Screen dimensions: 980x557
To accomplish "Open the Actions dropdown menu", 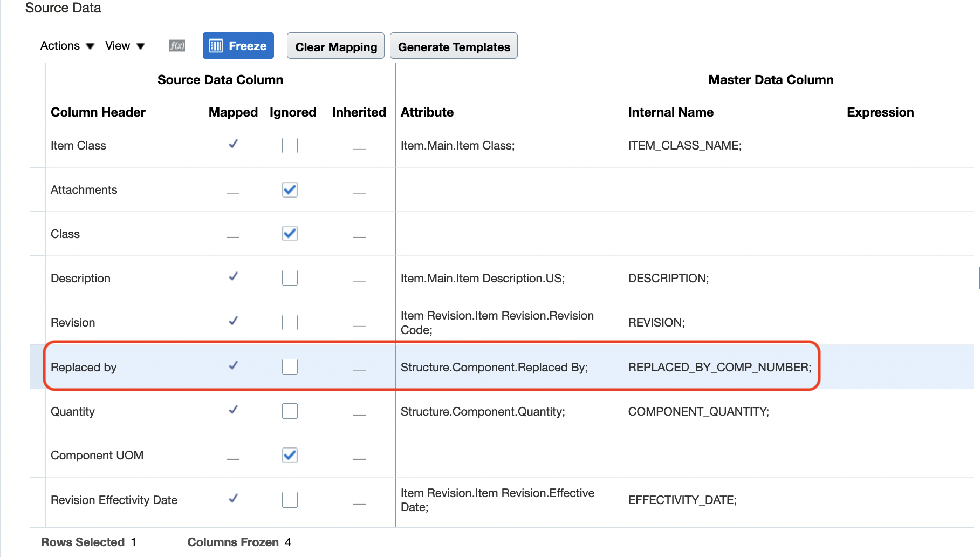I will tap(67, 46).
